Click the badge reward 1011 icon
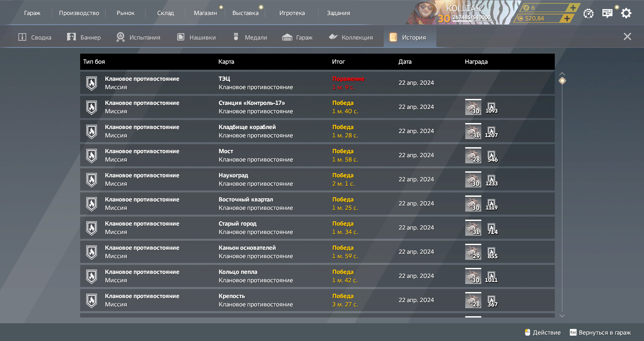 [x=491, y=277]
